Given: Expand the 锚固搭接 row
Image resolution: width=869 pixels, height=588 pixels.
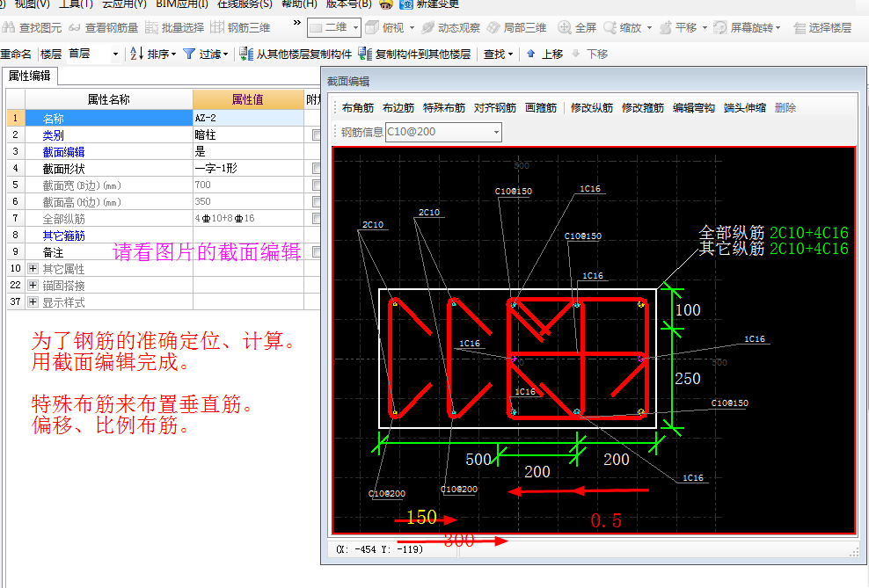Looking at the screenshot, I should [33, 285].
